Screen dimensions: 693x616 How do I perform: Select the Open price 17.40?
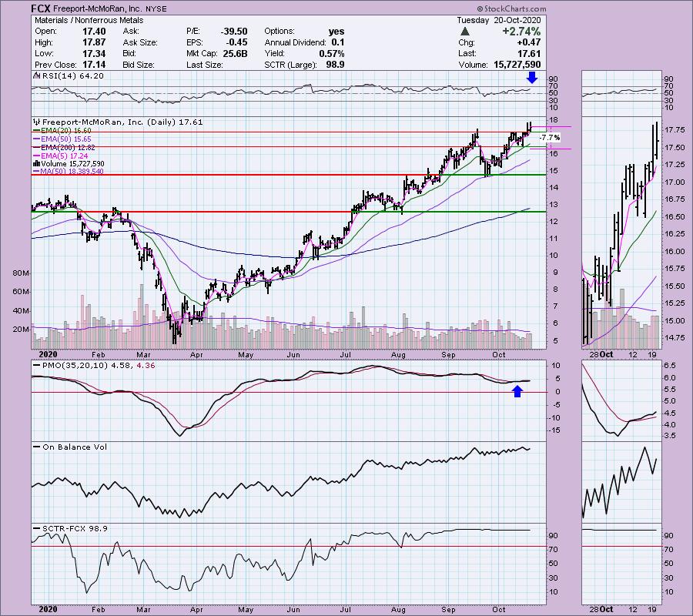(94, 32)
